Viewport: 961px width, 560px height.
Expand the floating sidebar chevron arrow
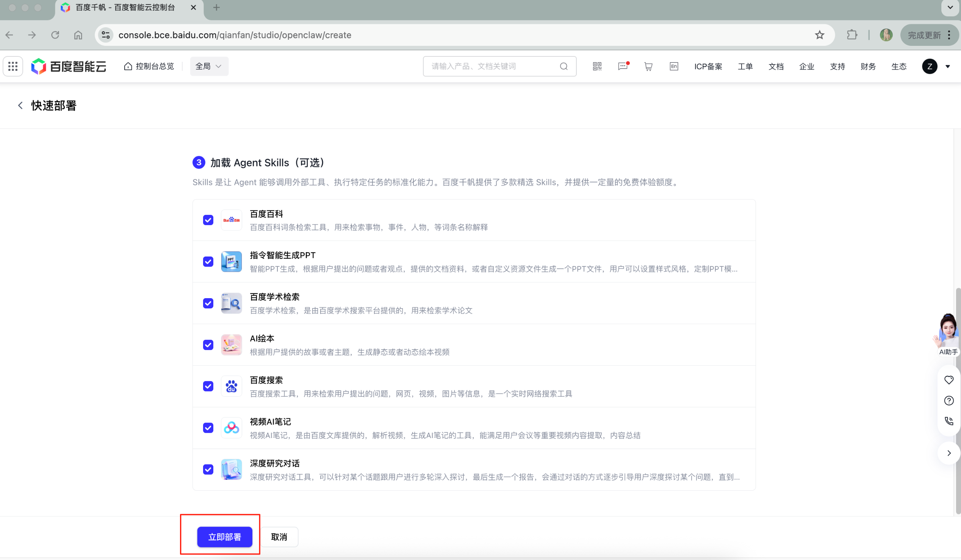coord(949,453)
